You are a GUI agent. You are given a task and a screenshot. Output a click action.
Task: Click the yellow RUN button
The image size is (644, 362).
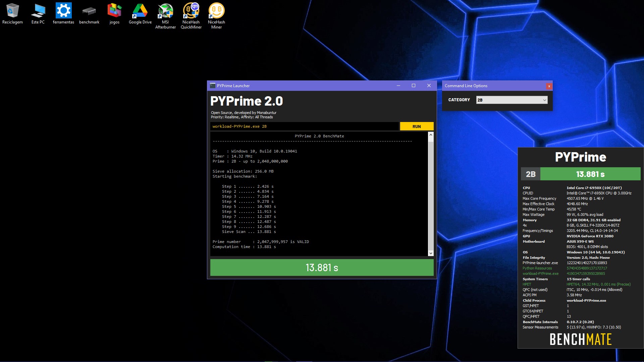[417, 126]
